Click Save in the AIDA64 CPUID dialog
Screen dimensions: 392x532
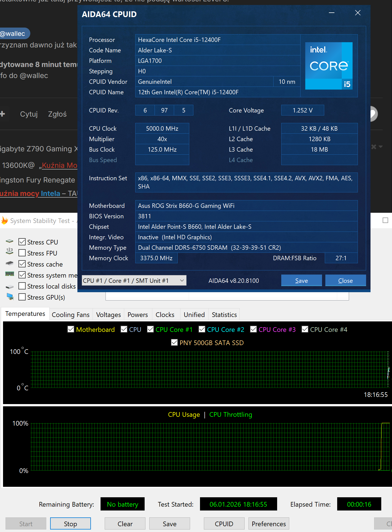pos(301,280)
